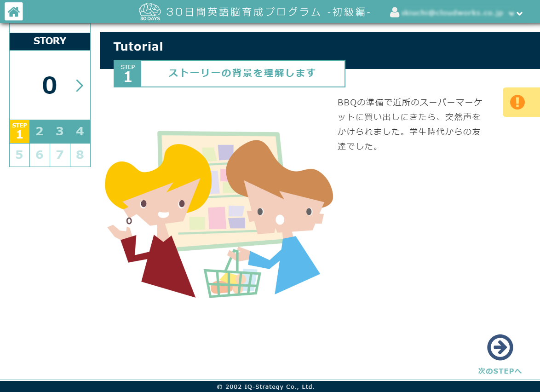540x392 pixels.
Task: Click the home button's house symbol
Action: (13, 12)
